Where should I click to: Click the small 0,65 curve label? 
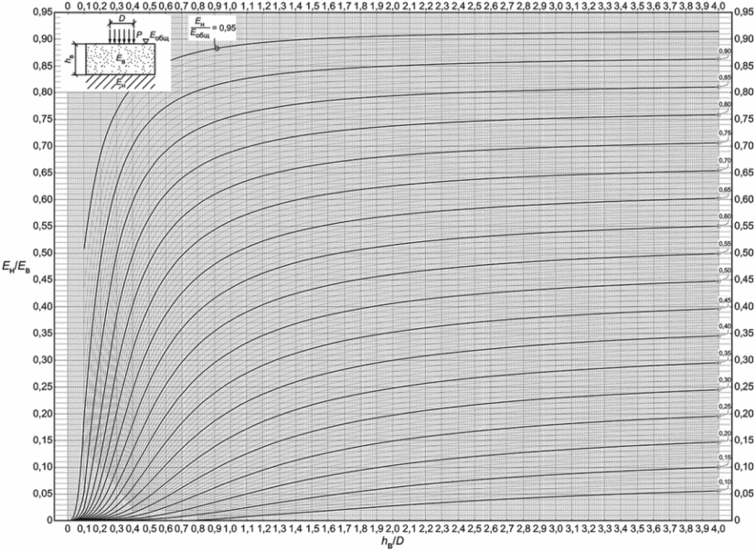(725, 190)
